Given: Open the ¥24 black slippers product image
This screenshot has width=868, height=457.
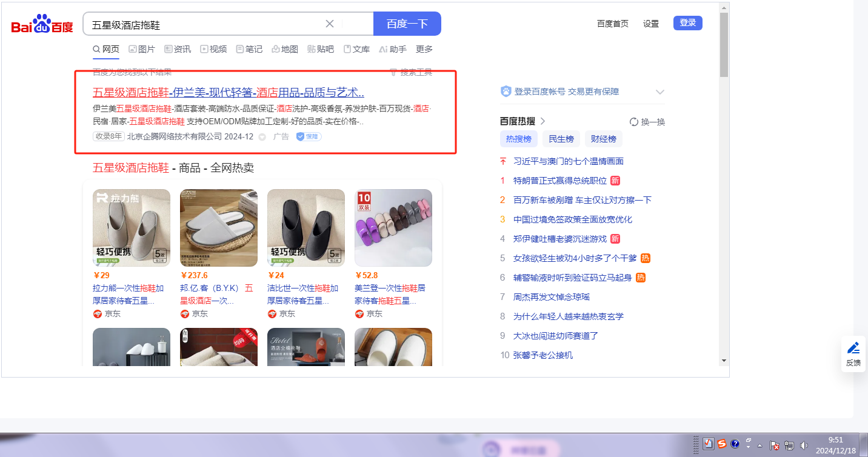Looking at the screenshot, I should click(x=306, y=228).
